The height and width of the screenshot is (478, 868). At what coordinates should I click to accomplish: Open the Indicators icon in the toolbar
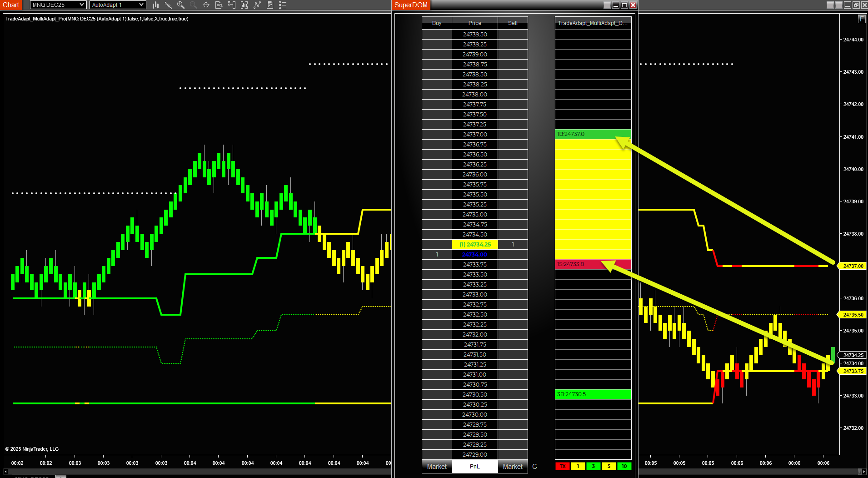pyautogui.click(x=244, y=5)
